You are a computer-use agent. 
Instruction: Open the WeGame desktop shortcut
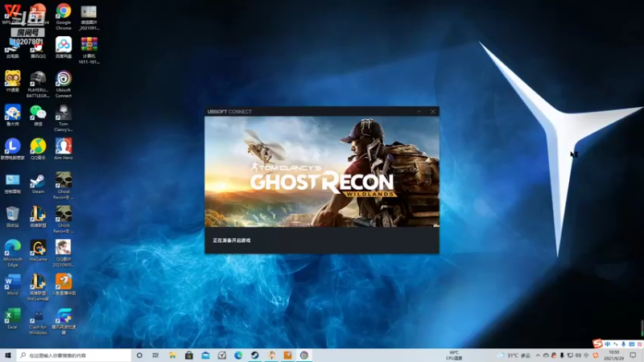(x=38, y=250)
